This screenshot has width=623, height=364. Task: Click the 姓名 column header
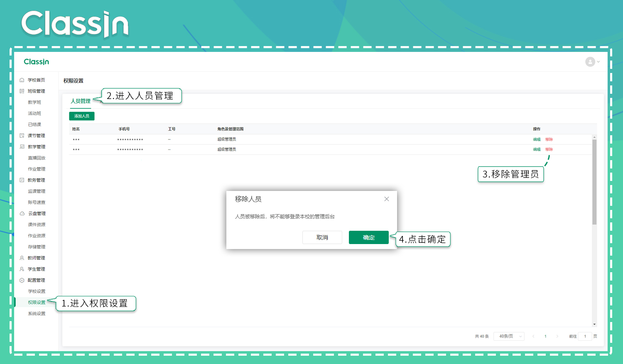click(x=76, y=129)
